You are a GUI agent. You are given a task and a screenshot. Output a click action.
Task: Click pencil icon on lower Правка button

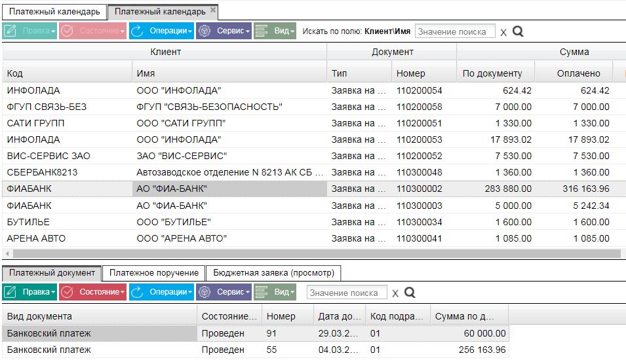[10, 292]
